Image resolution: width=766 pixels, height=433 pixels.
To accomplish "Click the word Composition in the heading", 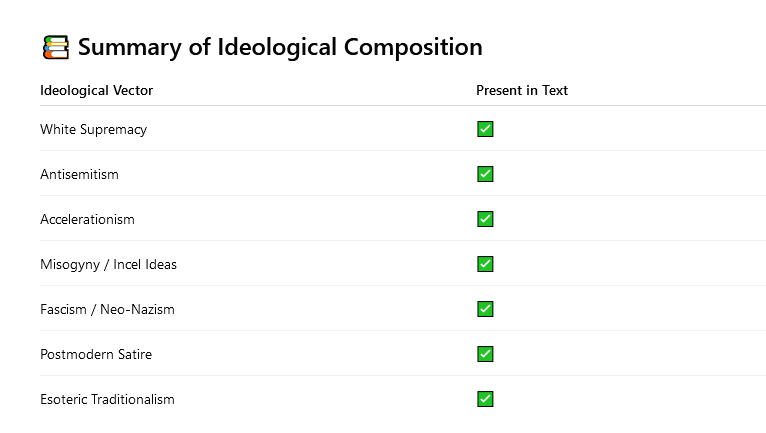I will pos(413,48).
